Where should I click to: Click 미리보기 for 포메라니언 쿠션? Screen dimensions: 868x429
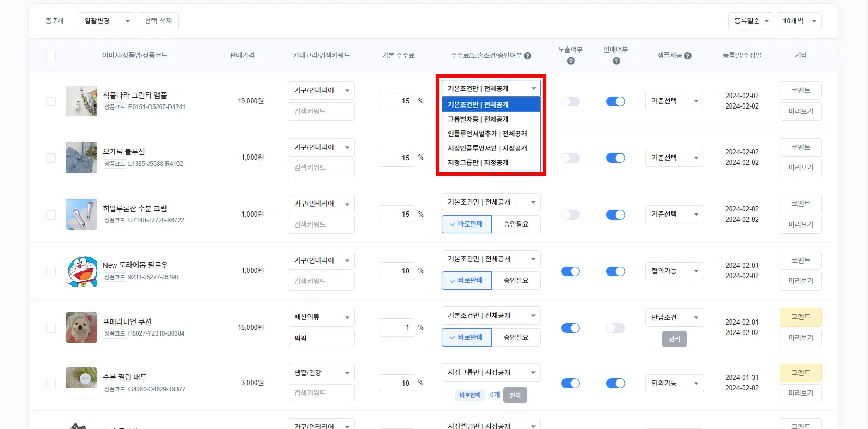[801, 338]
